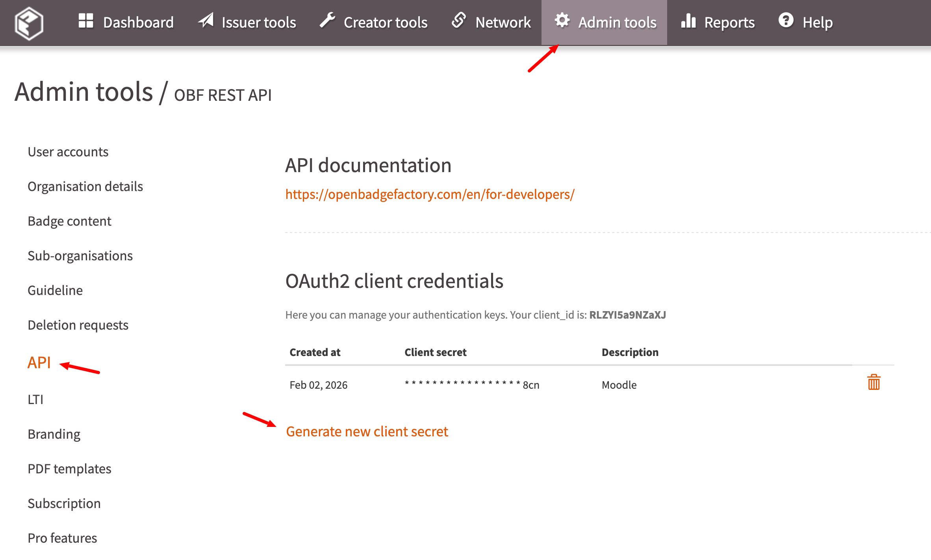Click the Dashboard grid icon
Screen dimensions: 931x560
pyautogui.click(x=85, y=21)
